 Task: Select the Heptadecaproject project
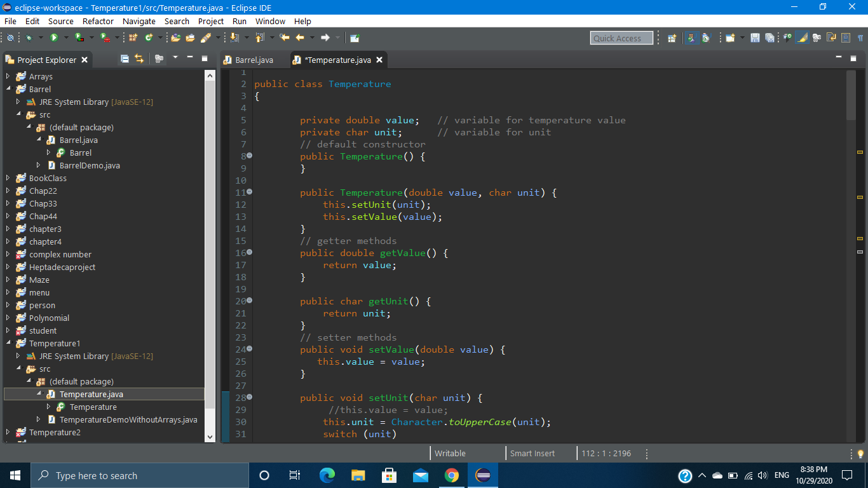click(x=62, y=267)
